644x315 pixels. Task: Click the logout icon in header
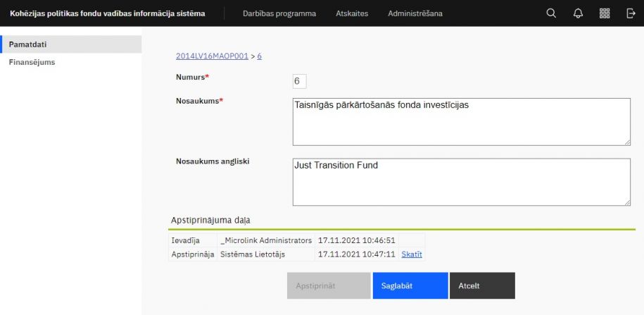click(x=631, y=13)
